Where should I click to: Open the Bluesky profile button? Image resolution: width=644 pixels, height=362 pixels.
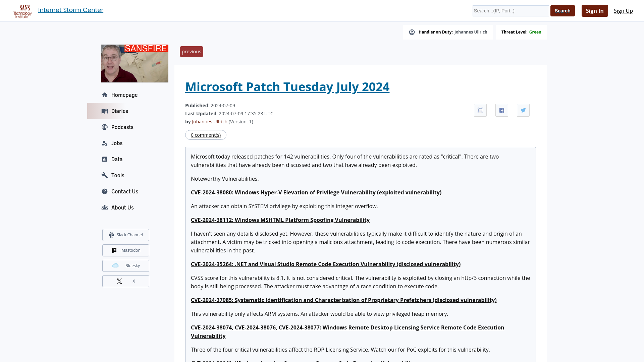(x=126, y=266)
